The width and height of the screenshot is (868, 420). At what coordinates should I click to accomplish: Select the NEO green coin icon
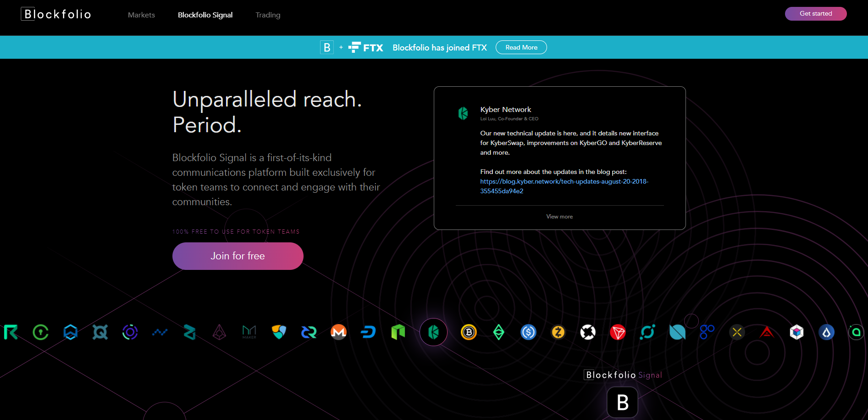[x=398, y=332]
